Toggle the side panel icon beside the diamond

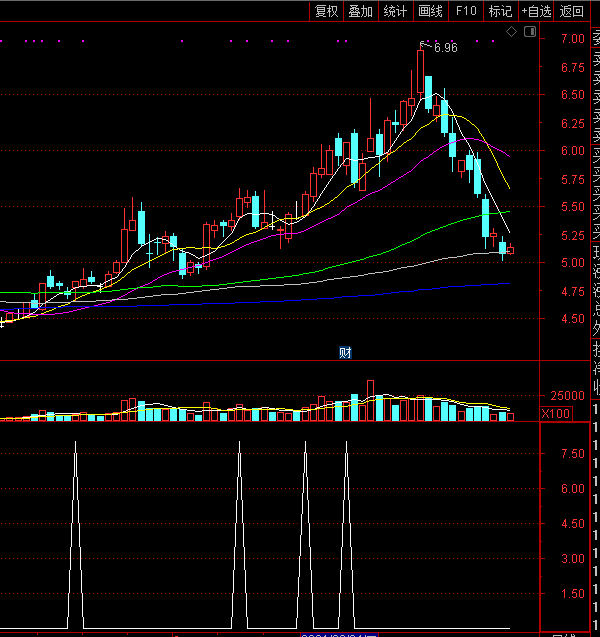[530, 31]
